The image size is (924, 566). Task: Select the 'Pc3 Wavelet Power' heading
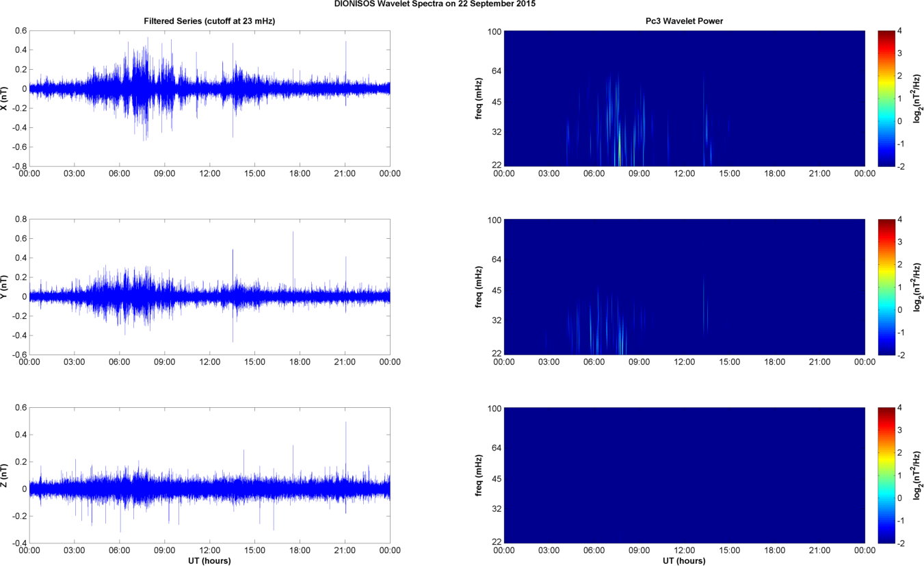pos(685,21)
